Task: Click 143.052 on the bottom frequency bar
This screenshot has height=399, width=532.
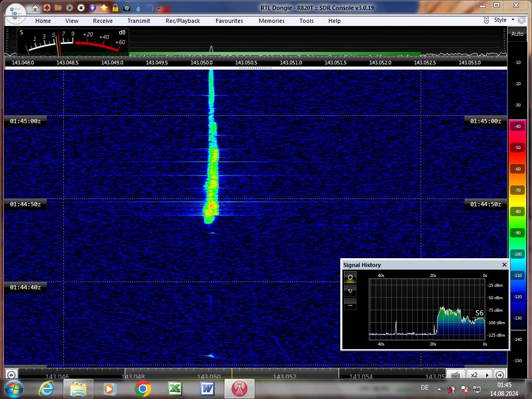Action: point(285,376)
